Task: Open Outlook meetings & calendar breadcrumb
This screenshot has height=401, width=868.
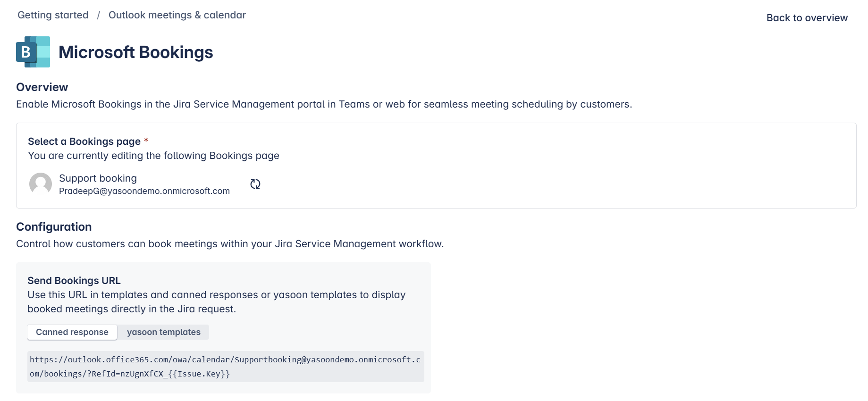Action: click(177, 15)
